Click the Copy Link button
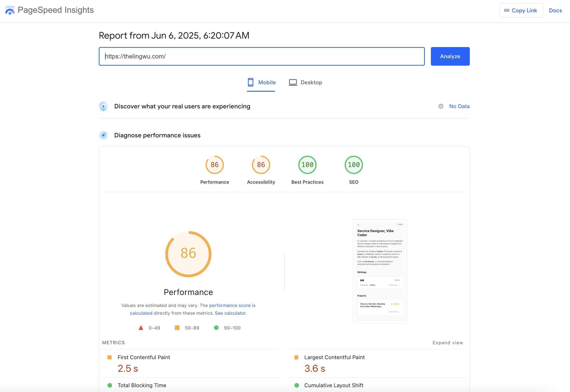 521,10
